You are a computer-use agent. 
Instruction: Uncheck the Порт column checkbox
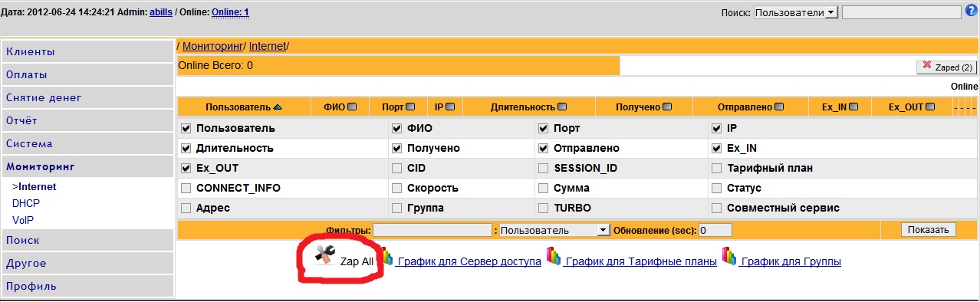pos(544,128)
